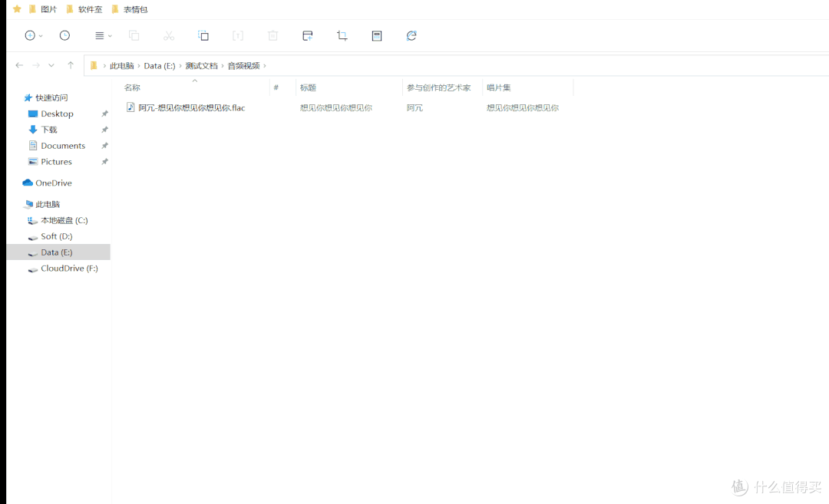Select 此电脑 in the navigation pane
This screenshot has height=504, width=829.
pyautogui.click(x=48, y=205)
